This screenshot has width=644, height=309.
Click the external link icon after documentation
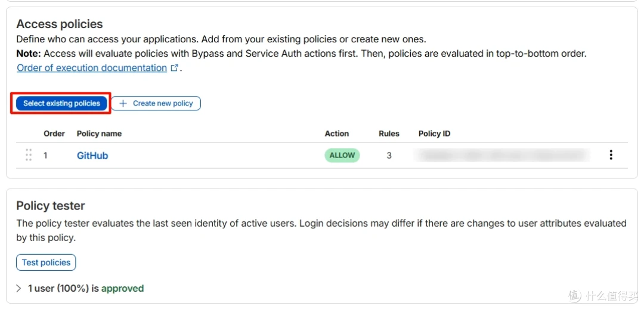(x=174, y=68)
